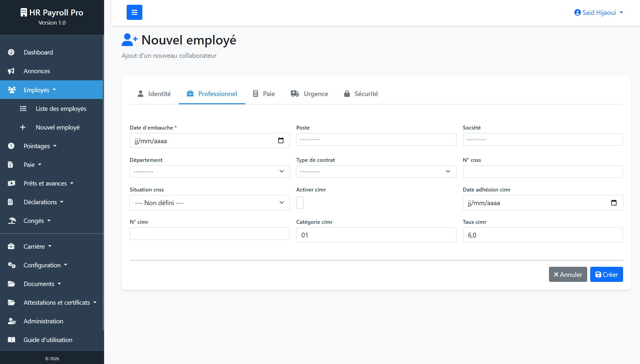Go to Dashboard link in sidebar

[x=51, y=52]
